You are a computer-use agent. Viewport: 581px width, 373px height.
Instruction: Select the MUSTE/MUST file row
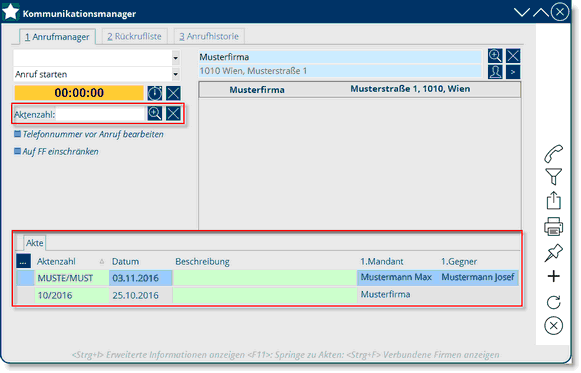coord(268,278)
